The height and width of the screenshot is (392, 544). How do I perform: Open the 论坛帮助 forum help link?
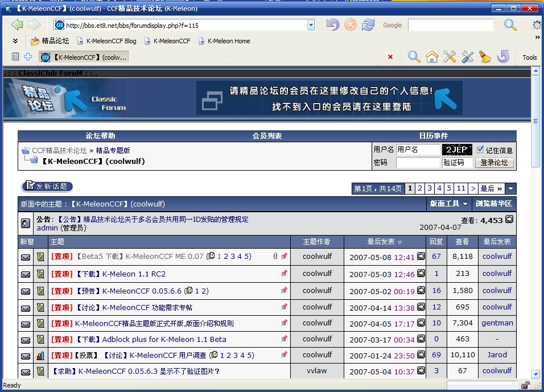pos(100,135)
